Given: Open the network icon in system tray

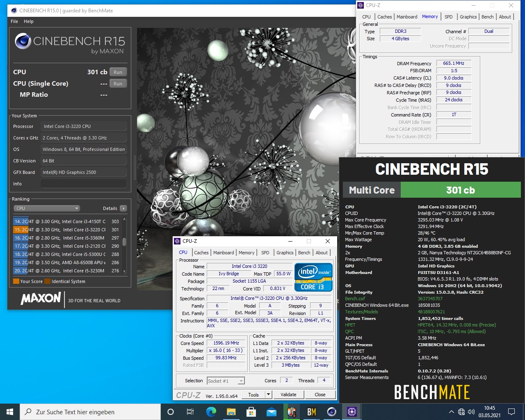Looking at the screenshot, I should click(461, 412).
